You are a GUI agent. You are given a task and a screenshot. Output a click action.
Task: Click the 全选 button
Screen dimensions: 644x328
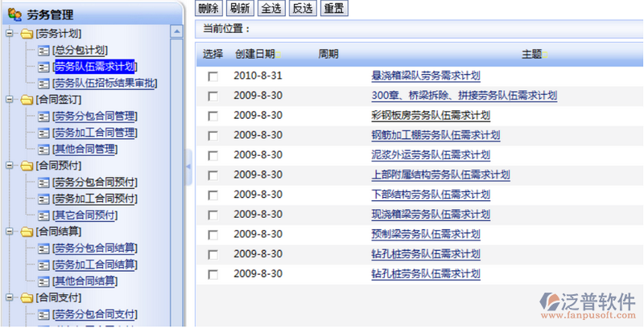coord(271,9)
